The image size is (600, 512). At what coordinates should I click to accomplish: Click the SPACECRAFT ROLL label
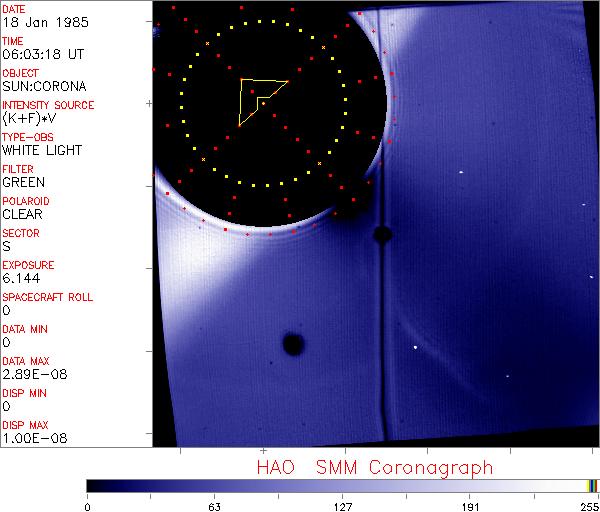[45, 297]
